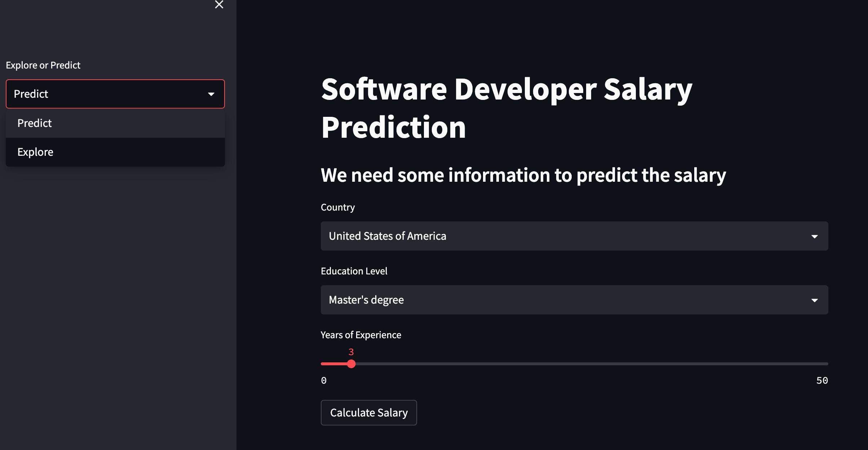This screenshot has width=868, height=450.
Task: Open the Explore or Predict dropdown
Action: pos(115,93)
